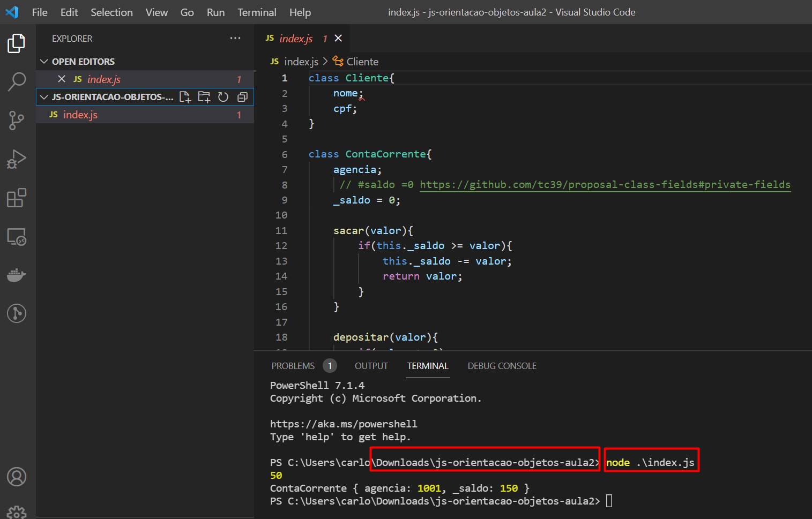Image resolution: width=812 pixels, height=519 pixels.
Task: Open the Manage gear icon
Action: pos(17,512)
